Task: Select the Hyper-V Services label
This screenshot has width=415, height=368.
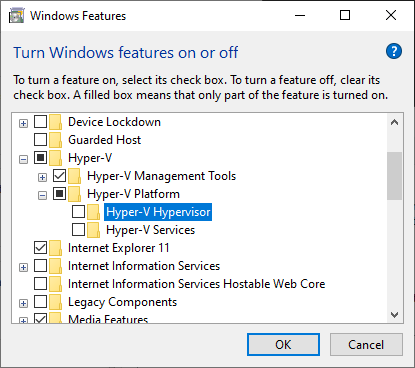Action: 150,230
